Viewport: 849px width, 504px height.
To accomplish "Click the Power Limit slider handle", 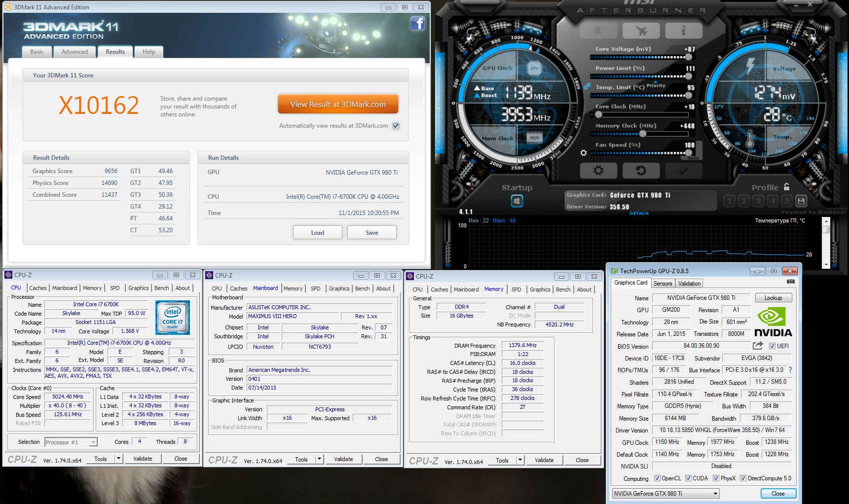I will point(689,76).
